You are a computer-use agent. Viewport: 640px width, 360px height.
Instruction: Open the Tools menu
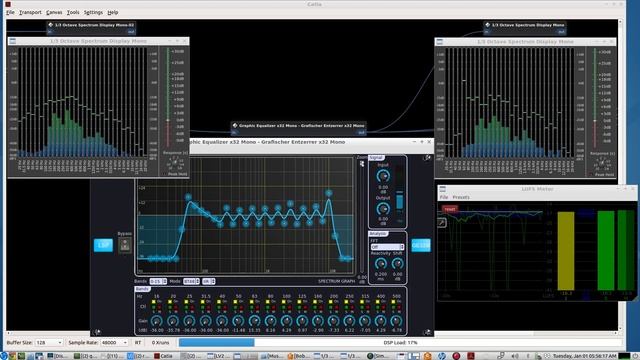coord(73,12)
